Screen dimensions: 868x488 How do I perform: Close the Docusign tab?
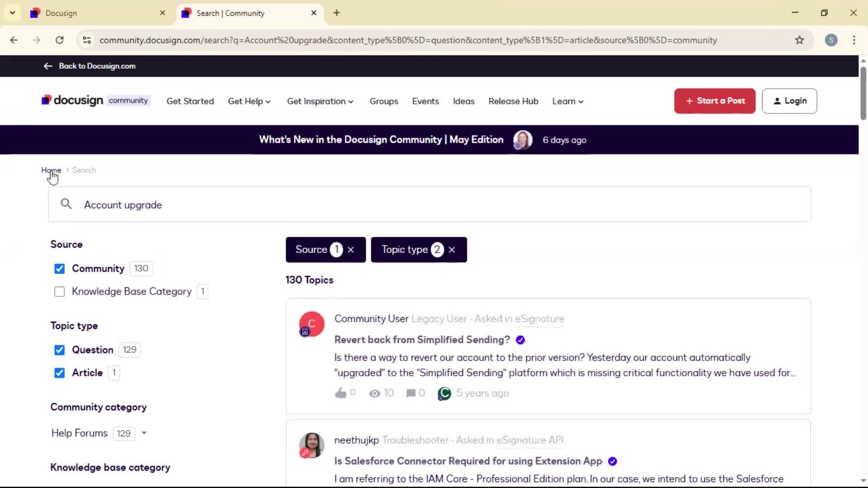pos(162,13)
